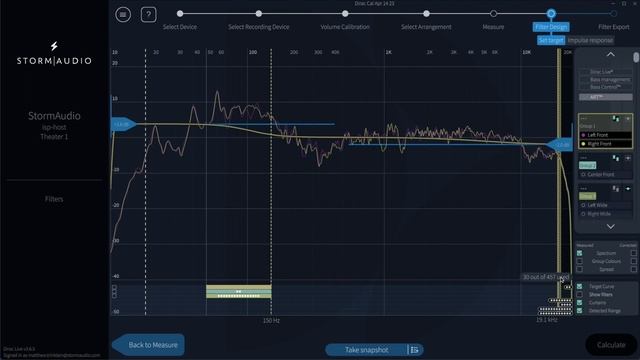The height and width of the screenshot is (360, 640).
Task: Open the Group 2 three-dot options
Action: (583, 158)
